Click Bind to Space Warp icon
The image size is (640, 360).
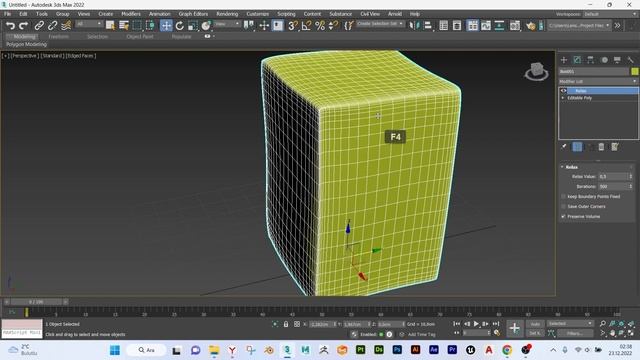(x=66, y=26)
